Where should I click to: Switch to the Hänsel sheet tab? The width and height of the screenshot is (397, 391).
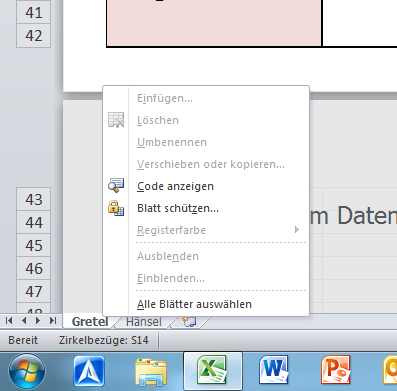click(144, 322)
